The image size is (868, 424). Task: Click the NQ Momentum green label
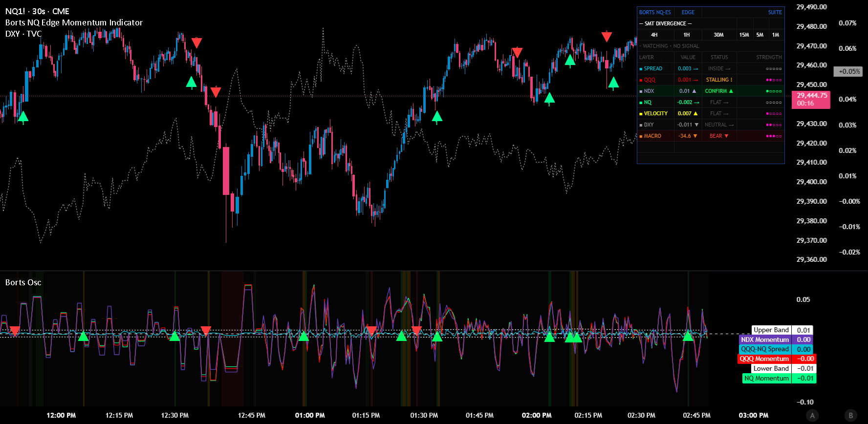780,378
